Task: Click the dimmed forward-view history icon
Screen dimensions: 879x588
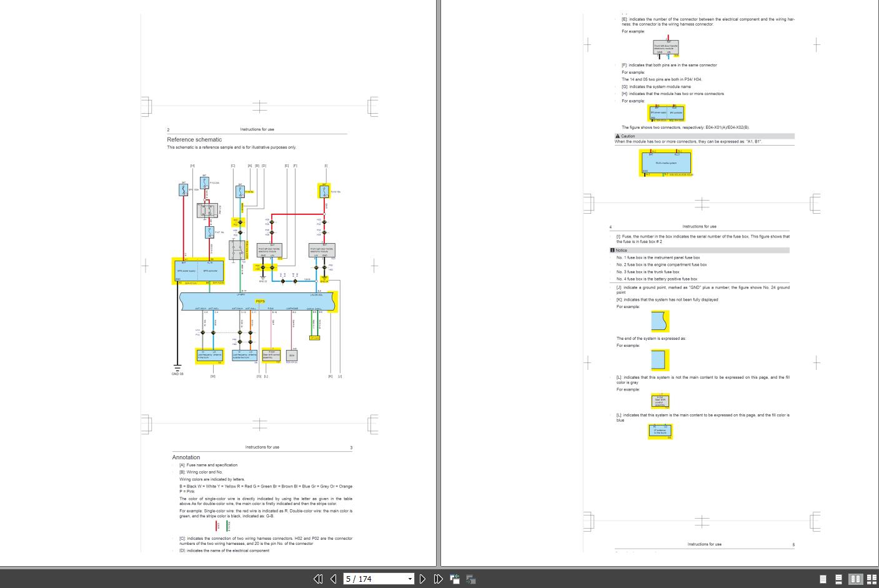Action: pyautogui.click(x=470, y=579)
